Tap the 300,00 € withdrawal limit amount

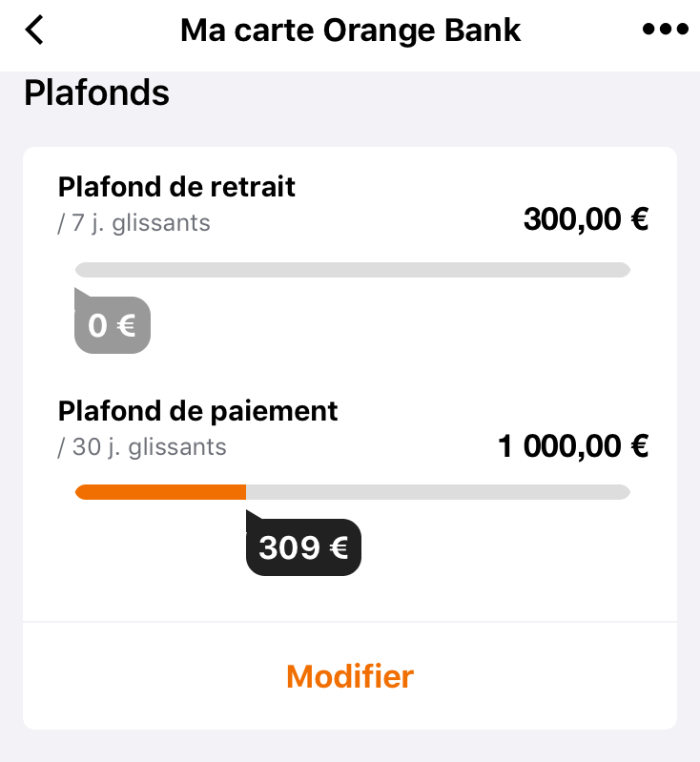point(586,220)
